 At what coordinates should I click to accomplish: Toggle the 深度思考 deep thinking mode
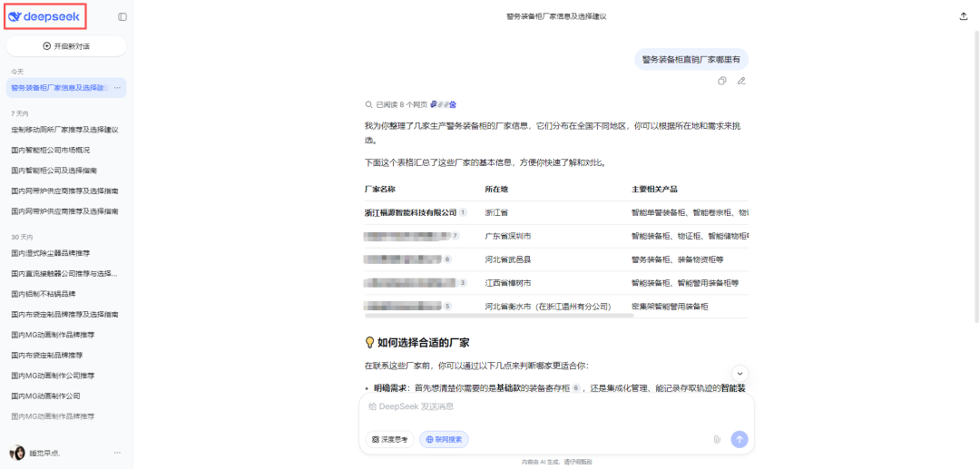(x=390, y=439)
